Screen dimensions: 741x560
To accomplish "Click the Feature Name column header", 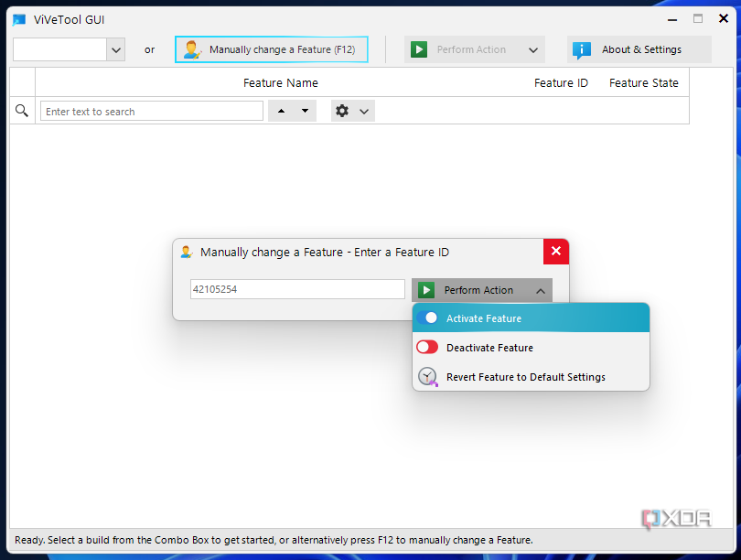I will (280, 82).
